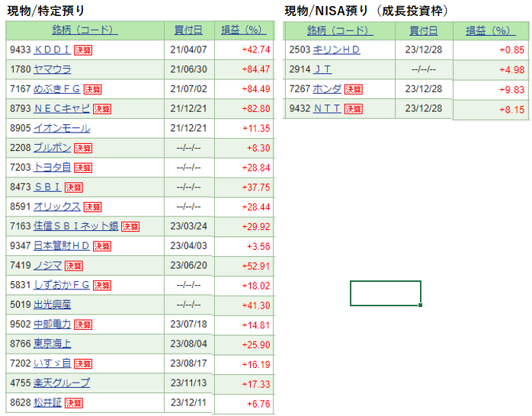Click the 決算 badge next to 中部電力

83,325
